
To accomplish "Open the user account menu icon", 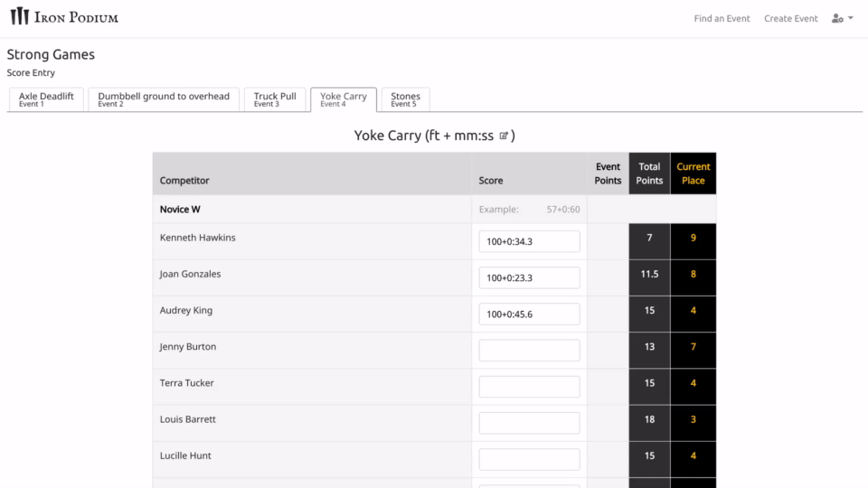I will (842, 18).
